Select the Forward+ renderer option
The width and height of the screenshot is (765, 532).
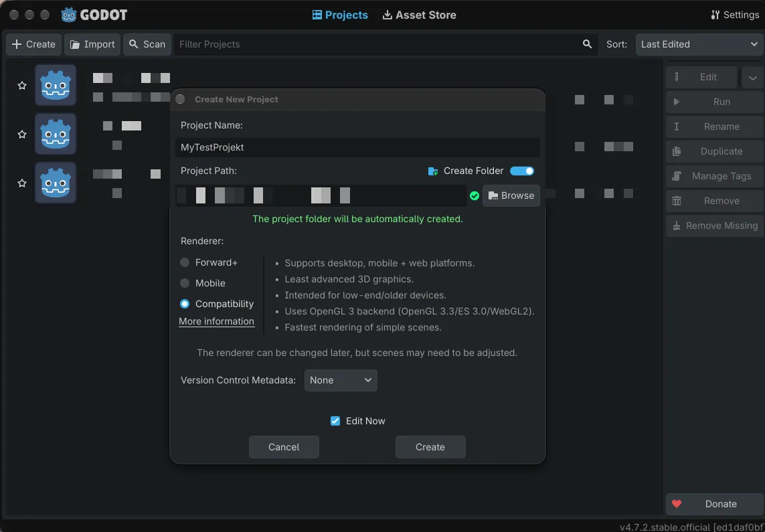click(x=209, y=262)
